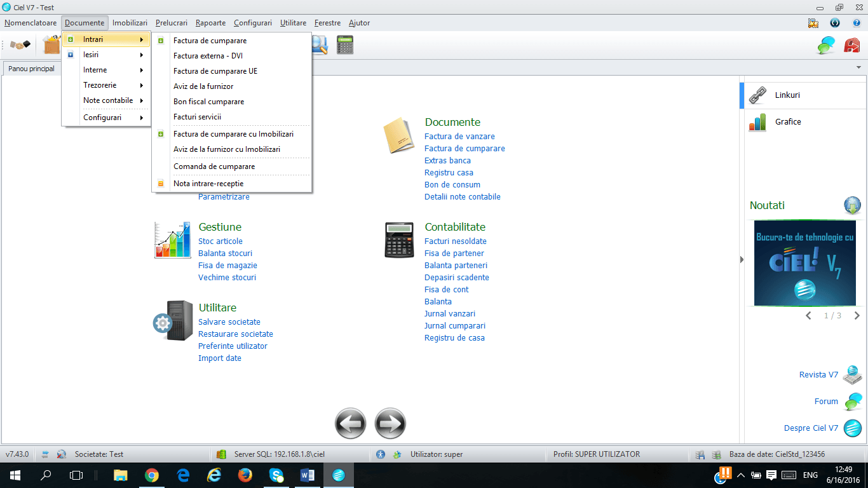Go to next Noutati banner slide
Image resolution: width=868 pixels, height=488 pixels.
click(857, 316)
